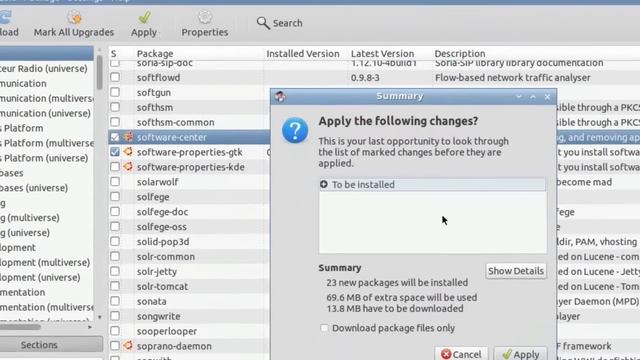
Task: Uncheck the software-properties-gtk checkbox
Action: click(x=115, y=152)
